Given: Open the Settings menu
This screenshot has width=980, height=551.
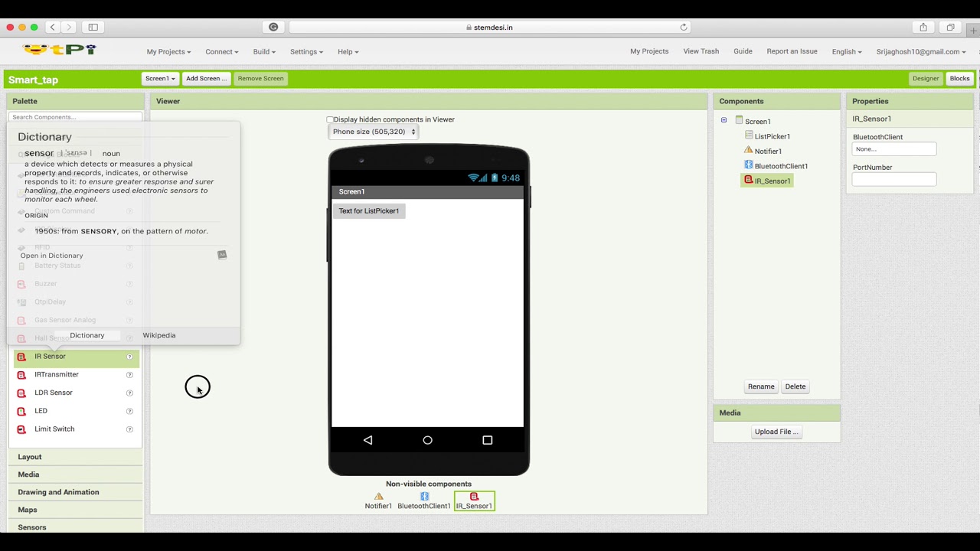Looking at the screenshot, I should 306,51.
